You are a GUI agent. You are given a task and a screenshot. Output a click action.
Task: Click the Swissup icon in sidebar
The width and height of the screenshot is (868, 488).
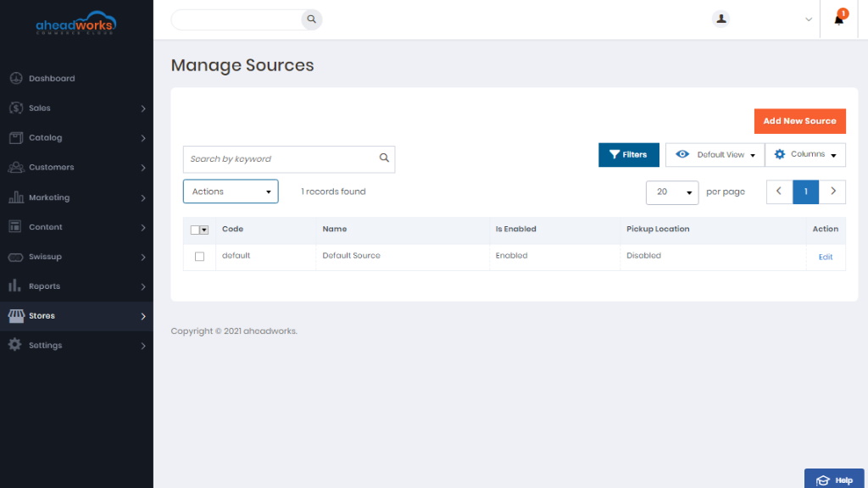coord(15,257)
